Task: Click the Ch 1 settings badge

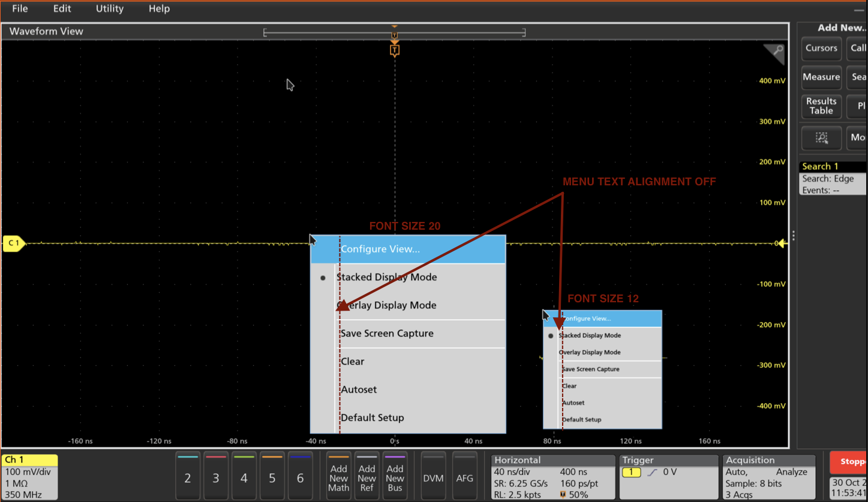Action: (29, 477)
